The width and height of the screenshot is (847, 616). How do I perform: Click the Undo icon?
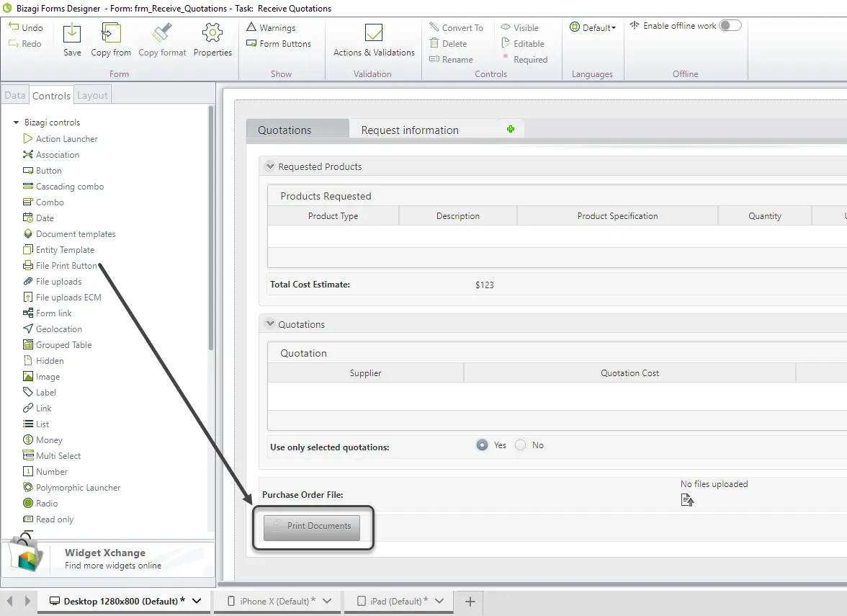(14, 27)
